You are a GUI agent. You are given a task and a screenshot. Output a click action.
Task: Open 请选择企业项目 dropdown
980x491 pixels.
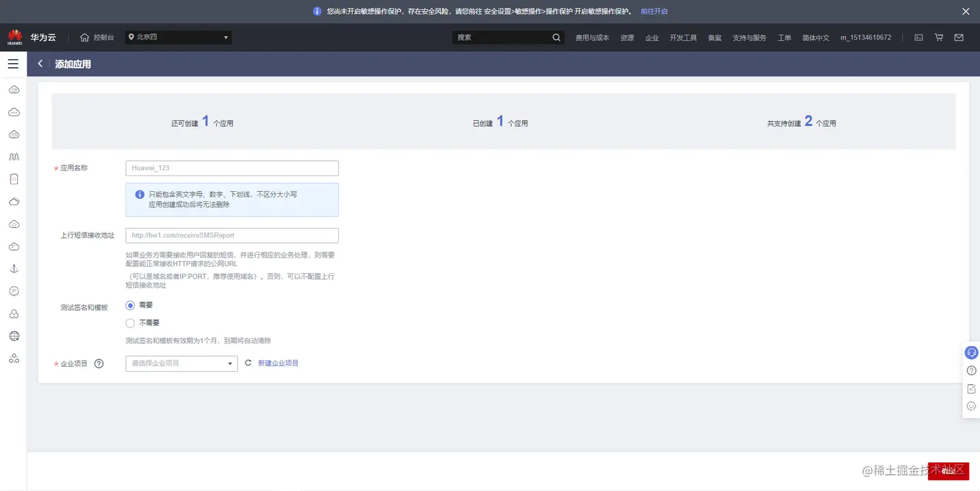pyautogui.click(x=181, y=363)
